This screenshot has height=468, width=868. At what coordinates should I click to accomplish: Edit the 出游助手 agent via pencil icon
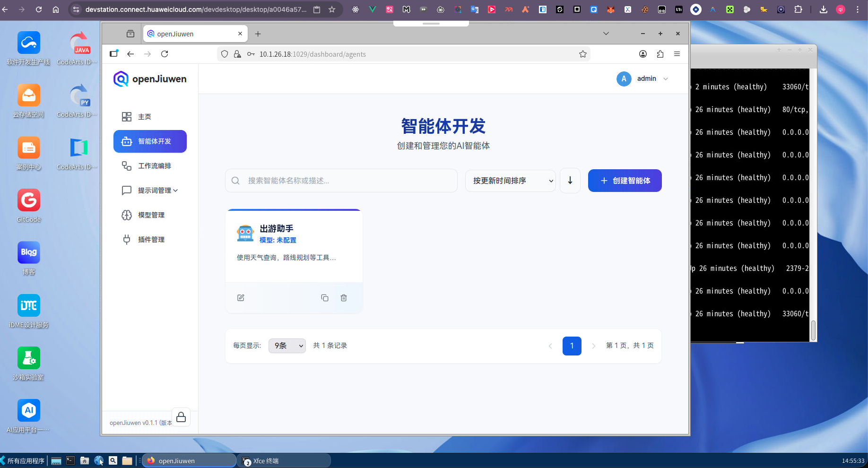coord(241,297)
